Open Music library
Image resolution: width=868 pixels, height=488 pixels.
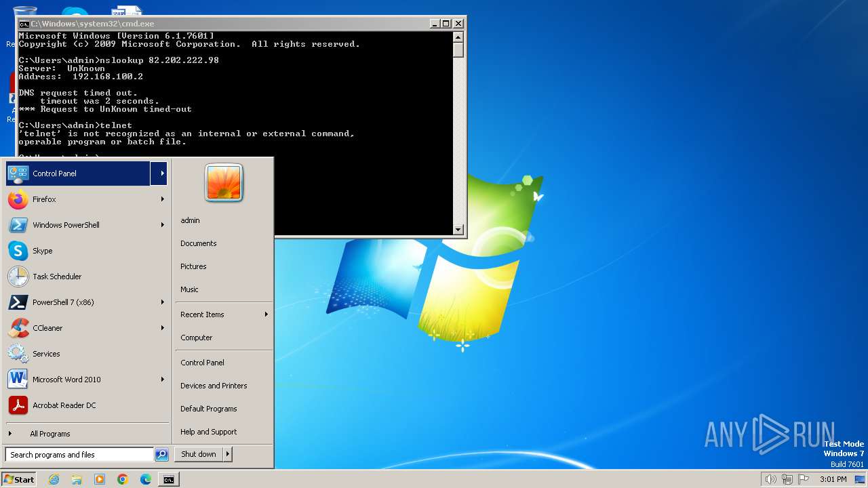[224, 289]
